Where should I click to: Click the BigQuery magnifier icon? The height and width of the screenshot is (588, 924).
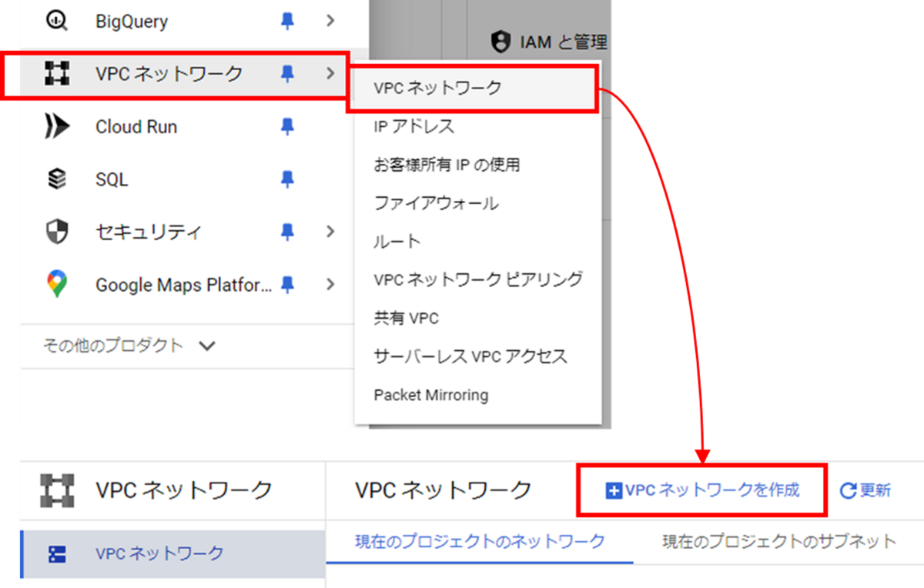[x=57, y=22]
